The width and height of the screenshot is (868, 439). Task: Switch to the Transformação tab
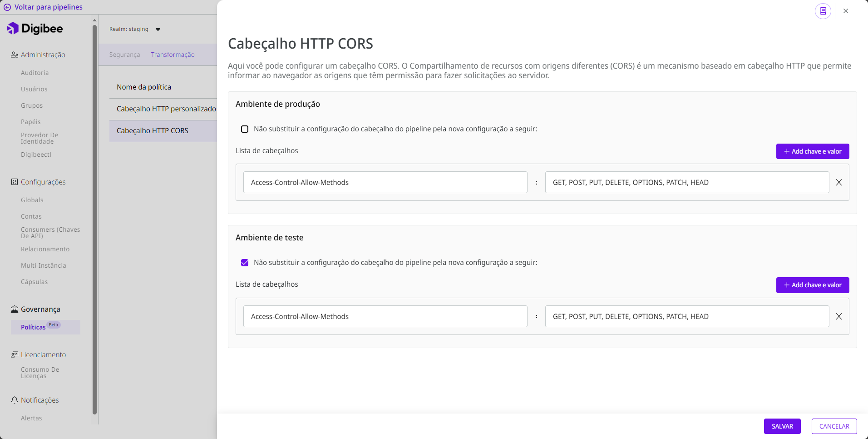173,55
